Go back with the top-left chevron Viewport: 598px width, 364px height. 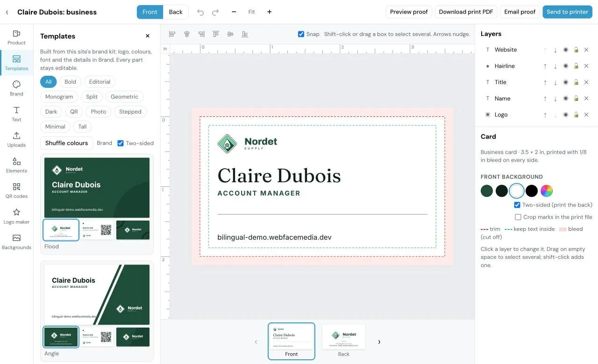(x=7, y=12)
